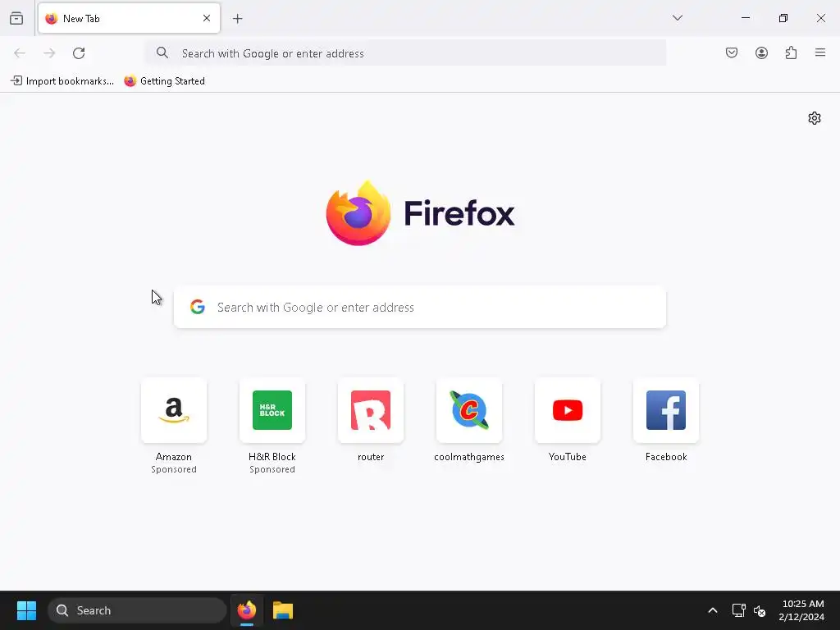Open the clock showing 10:25 AM
The width and height of the screenshot is (840, 630).
pyautogui.click(x=802, y=610)
